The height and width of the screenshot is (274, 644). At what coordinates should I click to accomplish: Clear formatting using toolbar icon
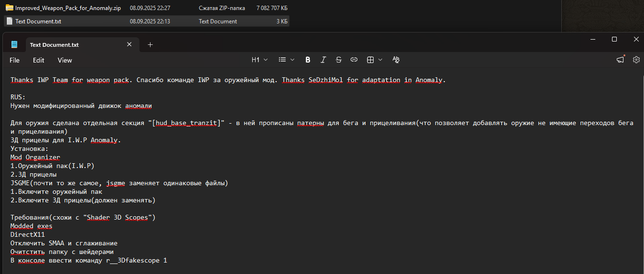(x=396, y=60)
